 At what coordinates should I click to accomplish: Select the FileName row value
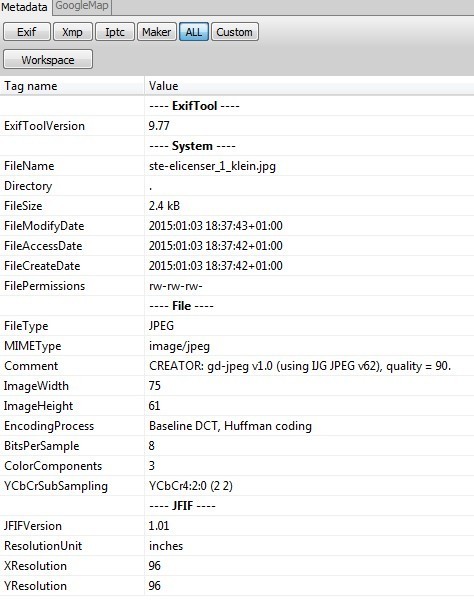click(x=310, y=166)
